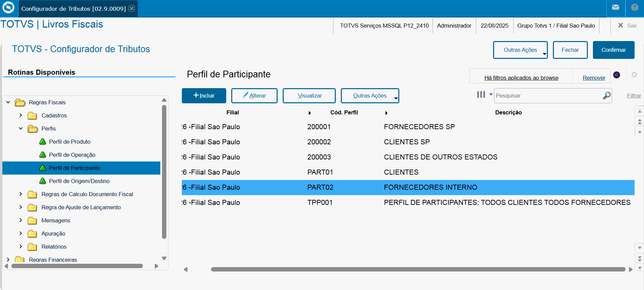Select Perfil de Participante in the tree
The width and height of the screenshot is (644, 290).
(75, 168)
